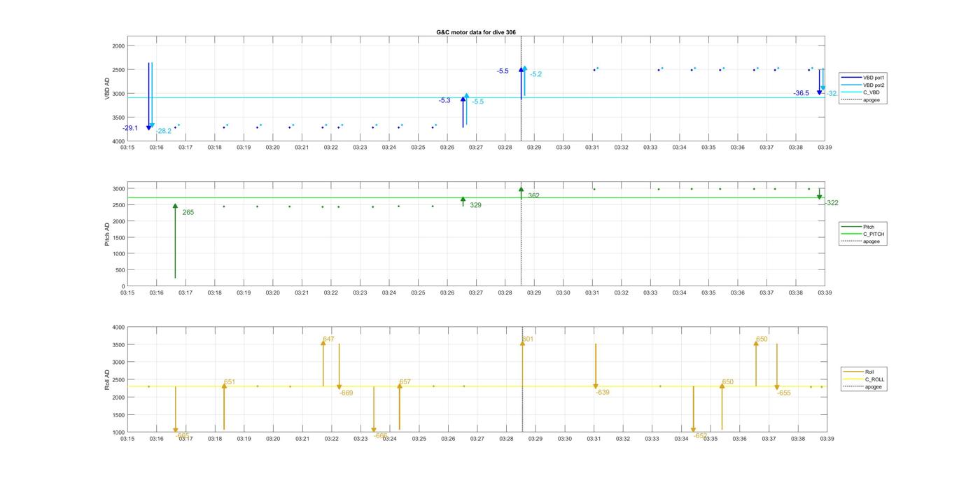Viewport: 980px width, 485px height.
Task: Click the tall green Pitch arrow labeled 265
Action: pyautogui.click(x=175, y=241)
